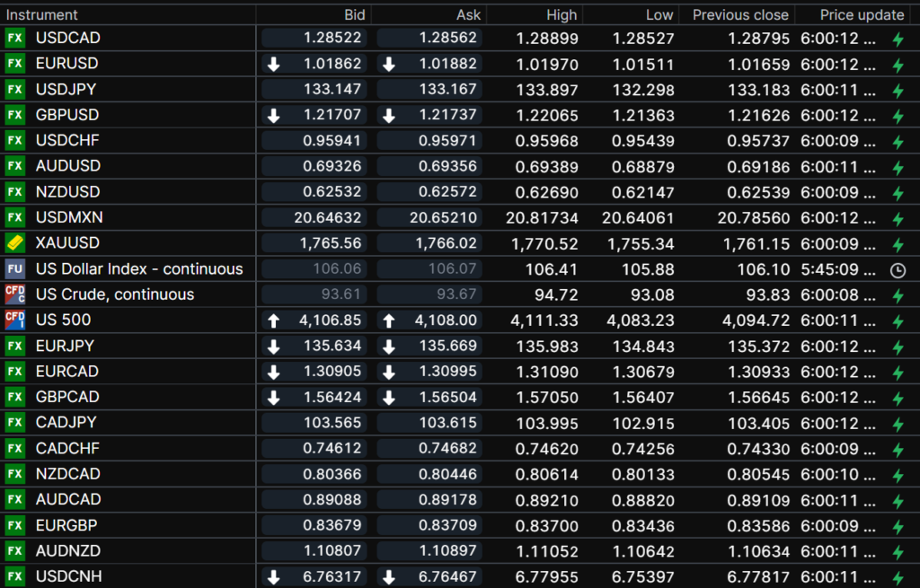
Task: Select the EURJPY instrument name
Action: pyautogui.click(x=66, y=346)
